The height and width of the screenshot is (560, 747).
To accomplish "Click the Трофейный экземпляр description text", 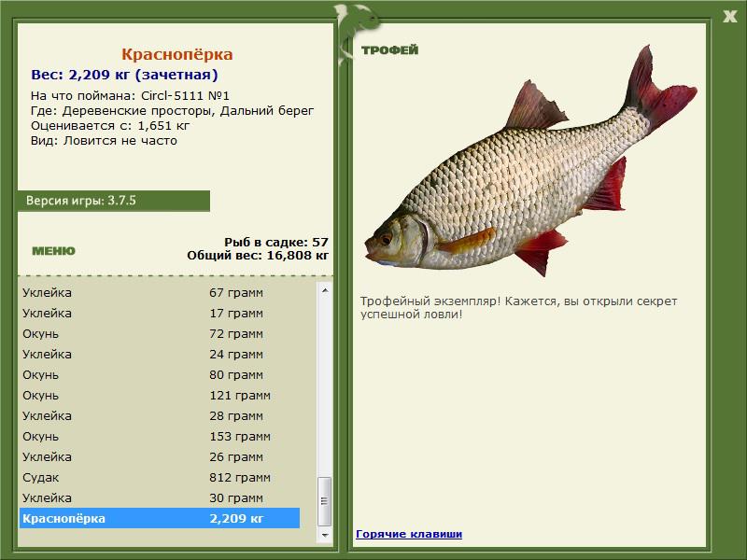I will [518, 308].
